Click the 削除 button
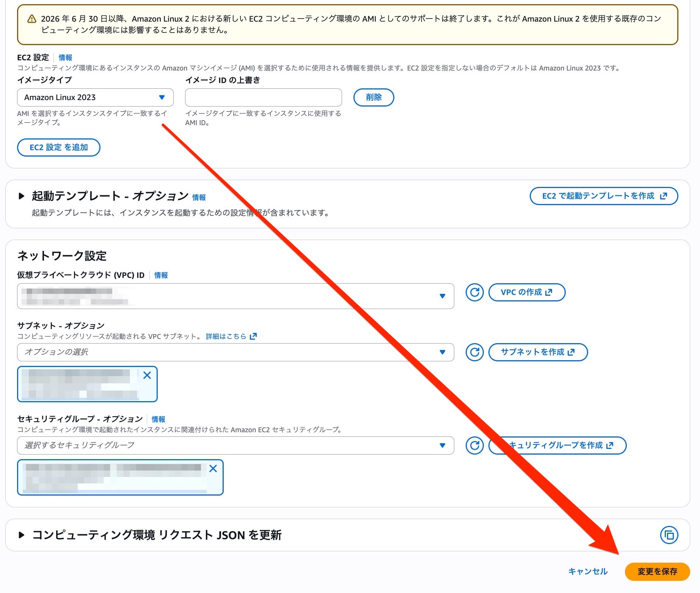Viewport: 700px width, 593px height. (x=374, y=97)
